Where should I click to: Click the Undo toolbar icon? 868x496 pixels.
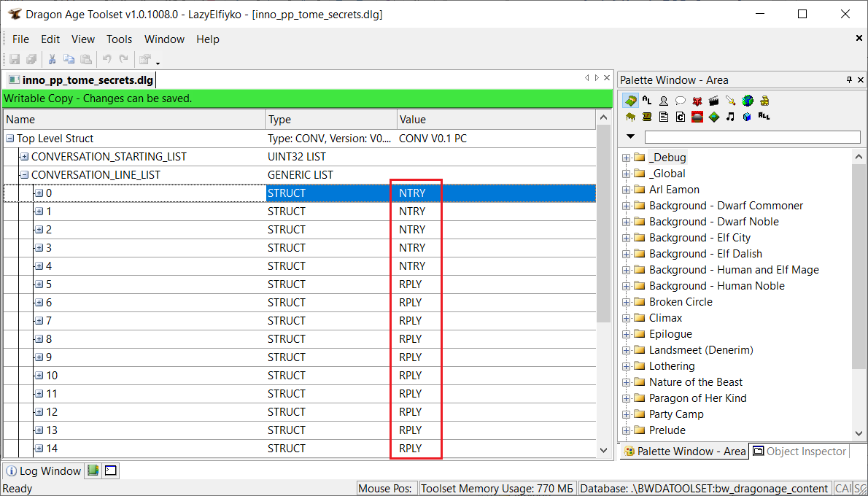point(106,58)
